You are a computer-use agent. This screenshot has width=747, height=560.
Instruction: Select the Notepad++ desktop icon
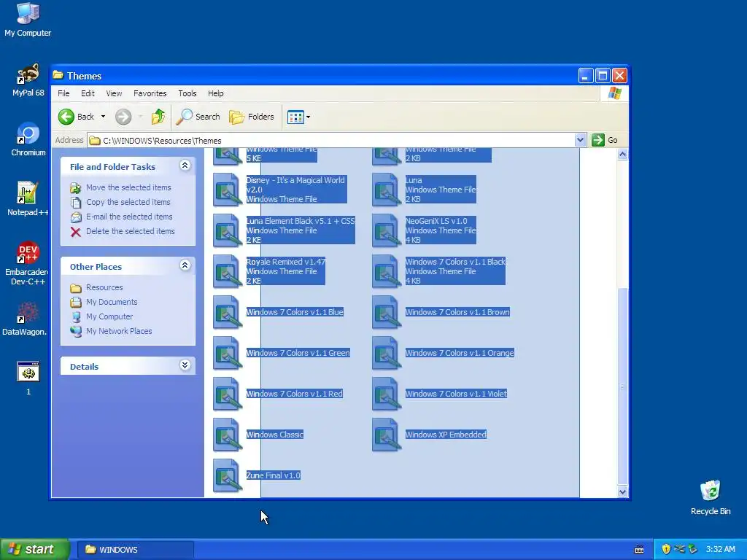28,199
